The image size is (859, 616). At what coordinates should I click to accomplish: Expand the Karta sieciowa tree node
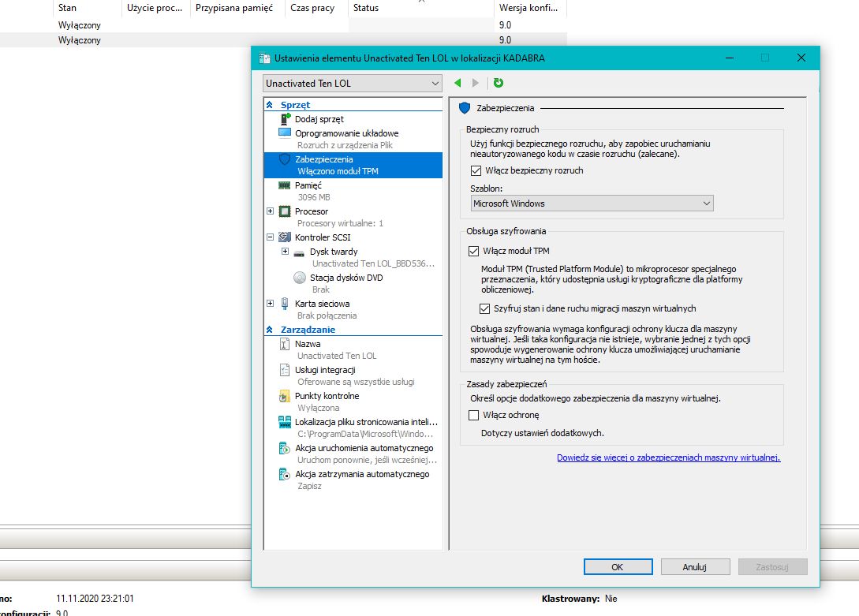point(270,303)
